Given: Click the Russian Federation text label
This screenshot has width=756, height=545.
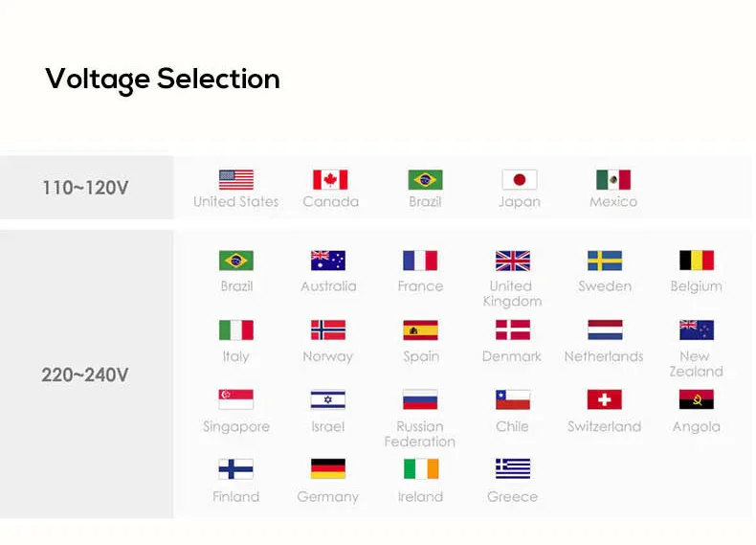Looking at the screenshot, I should tap(420, 434).
